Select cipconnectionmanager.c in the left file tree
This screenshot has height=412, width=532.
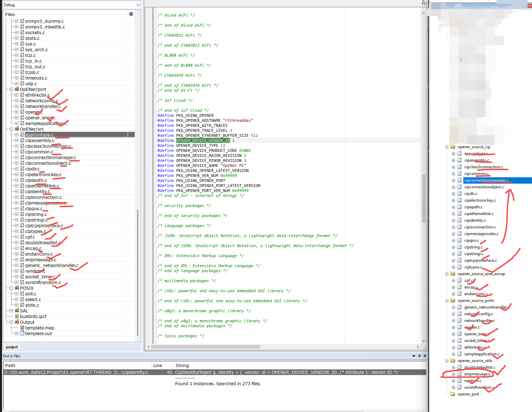(x=51, y=157)
